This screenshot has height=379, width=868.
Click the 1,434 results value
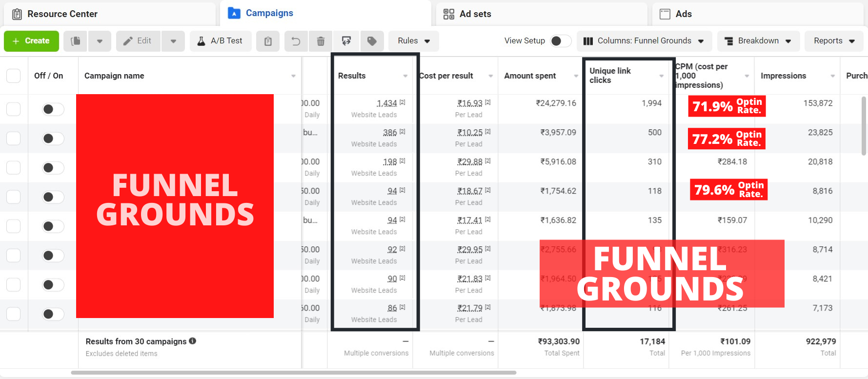point(387,103)
